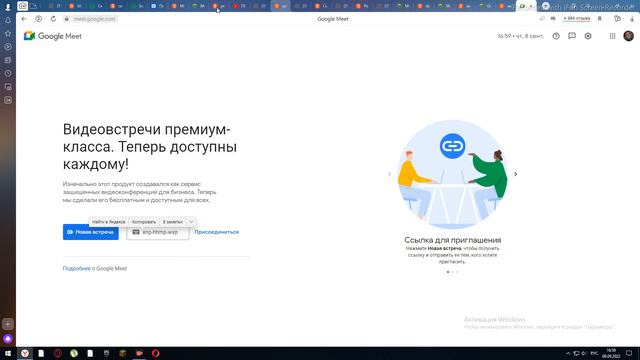
Task: Switch to the YouTube browser tab
Action: pos(239,6)
